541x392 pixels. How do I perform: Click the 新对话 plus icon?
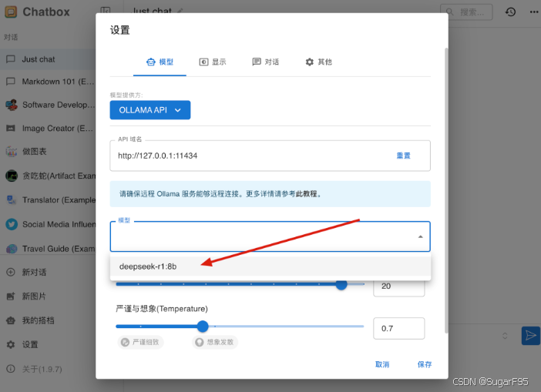tap(11, 272)
